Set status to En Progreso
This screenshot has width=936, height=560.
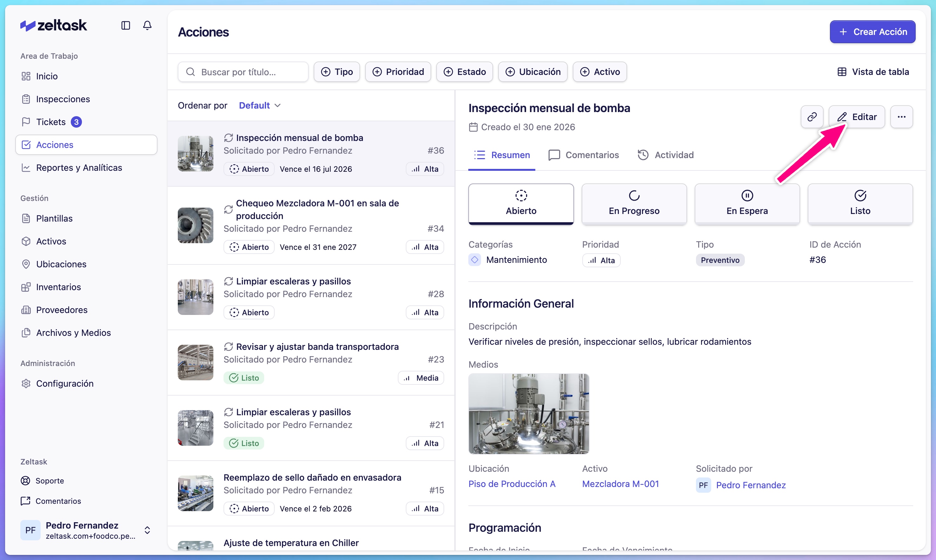point(634,204)
